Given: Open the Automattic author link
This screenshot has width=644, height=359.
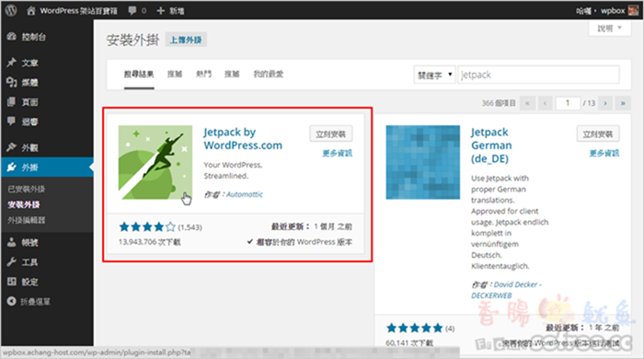Looking at the screenshot, I should 245,194.
